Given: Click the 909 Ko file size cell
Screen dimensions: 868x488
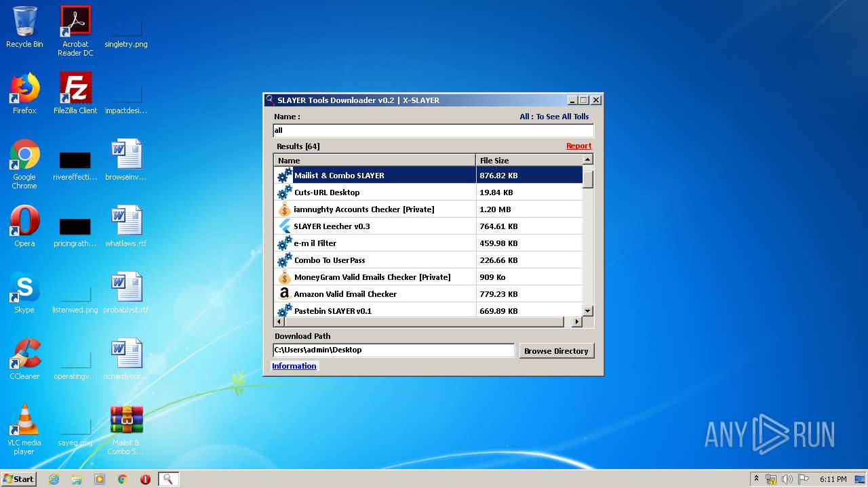Looking at the screenshot, I should pos(529,277).
